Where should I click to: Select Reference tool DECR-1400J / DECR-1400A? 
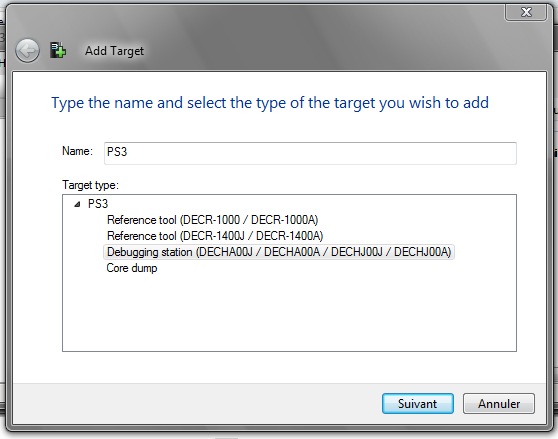[215, 236]
